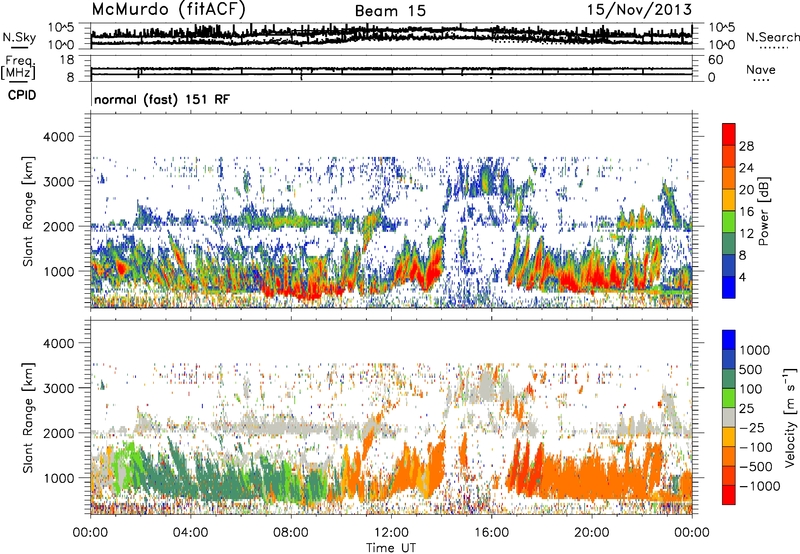This screenshot has width=800, height=554.
Task: Click 'Time UT' axis title
Action: click(x=391, y=548)
